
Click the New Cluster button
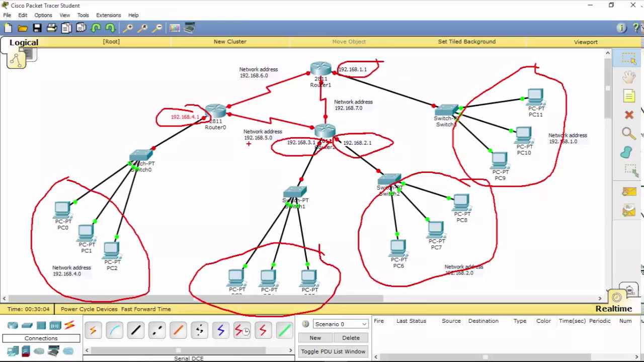230,42
